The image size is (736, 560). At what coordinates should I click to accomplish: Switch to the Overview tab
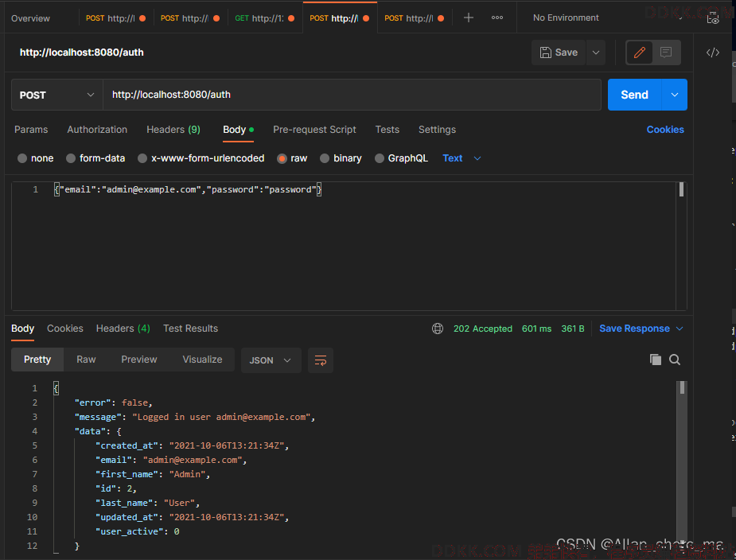pyautogui.click(x=30, y=18)
